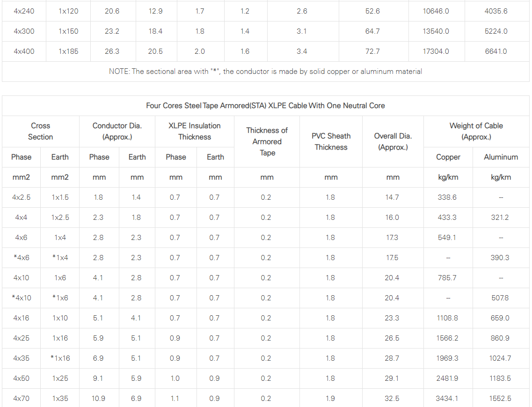Click the 'PVC Sheath Thickness' header

pos(331,141)
